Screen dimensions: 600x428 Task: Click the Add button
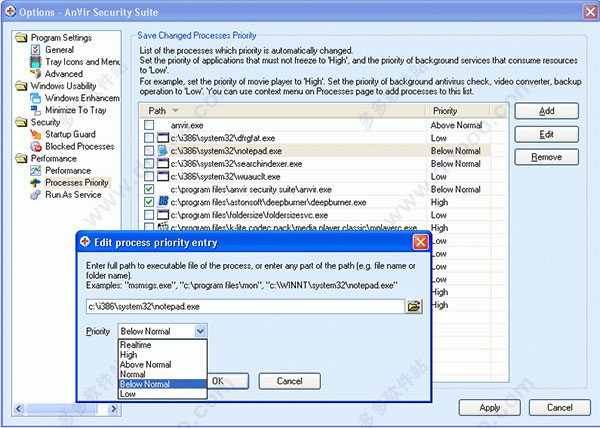tap(546, 111)
